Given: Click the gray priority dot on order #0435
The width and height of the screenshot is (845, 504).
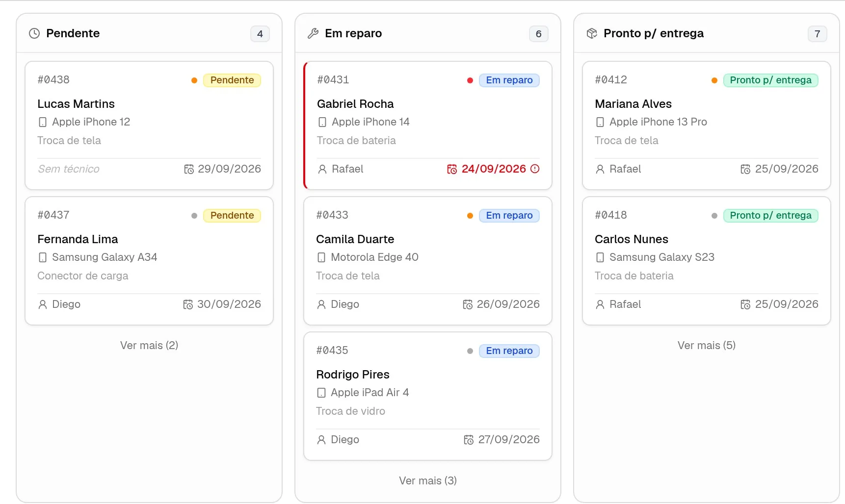Looking at the screenshot, I should click(x=470, y=351).
